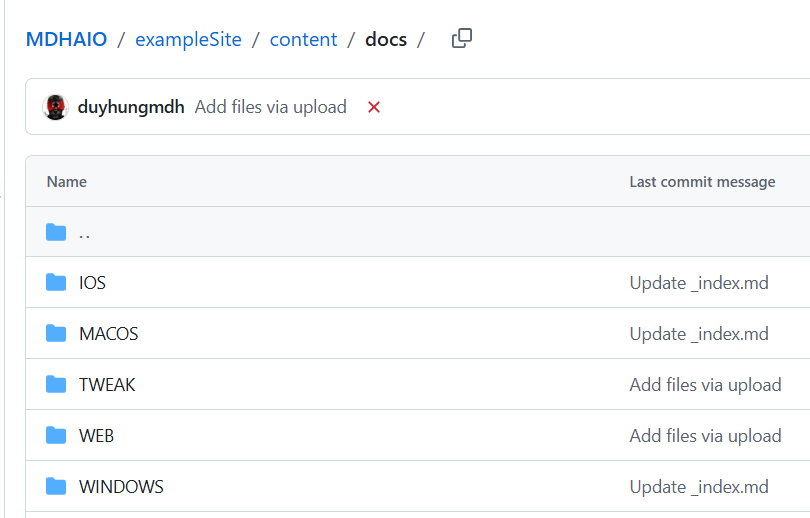Open the TWEAK folder
Screen dimensions: 810x518
107,385
